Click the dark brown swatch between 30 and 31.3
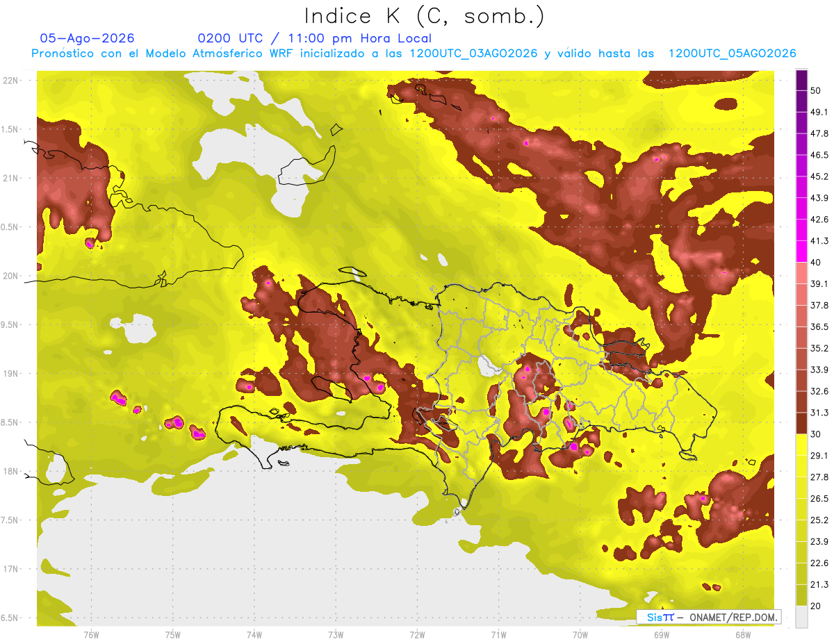This screenshot has width=834, height=644. [801, 423]
